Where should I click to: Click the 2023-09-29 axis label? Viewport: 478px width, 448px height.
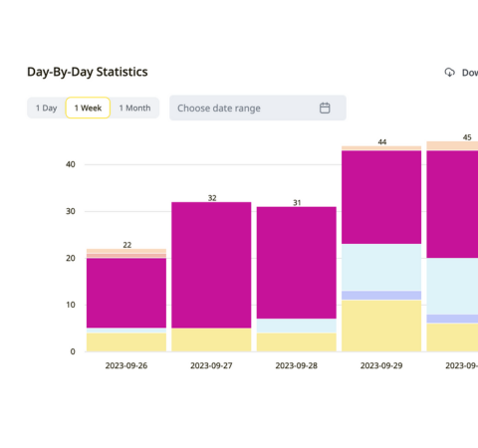[x=381, y=365]
